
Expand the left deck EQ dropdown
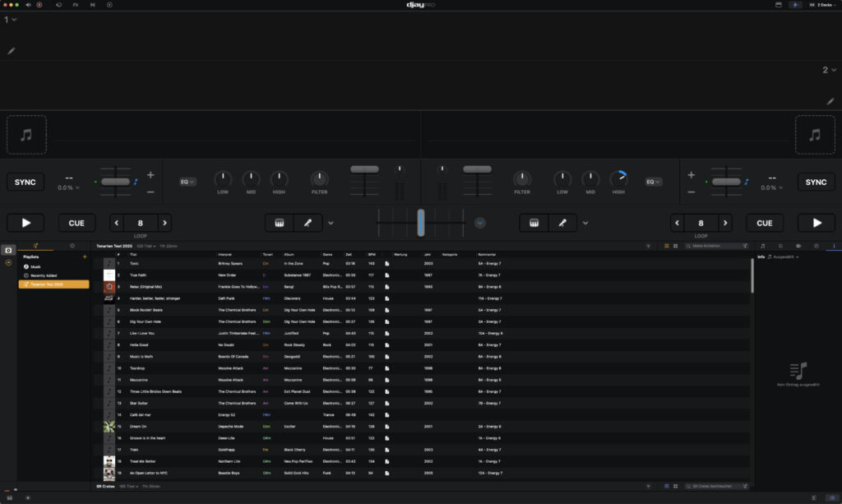187,182
